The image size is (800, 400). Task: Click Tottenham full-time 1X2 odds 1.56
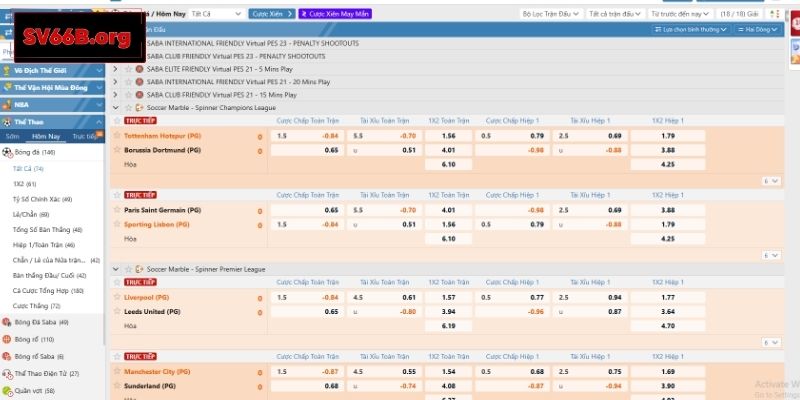click(x=449, y=136)
